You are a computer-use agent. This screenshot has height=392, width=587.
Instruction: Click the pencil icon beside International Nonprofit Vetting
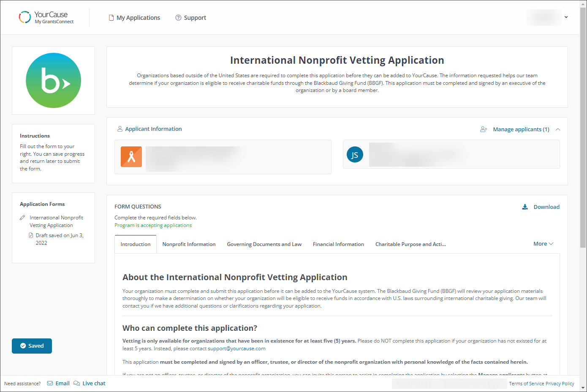[x=22, y=218]
